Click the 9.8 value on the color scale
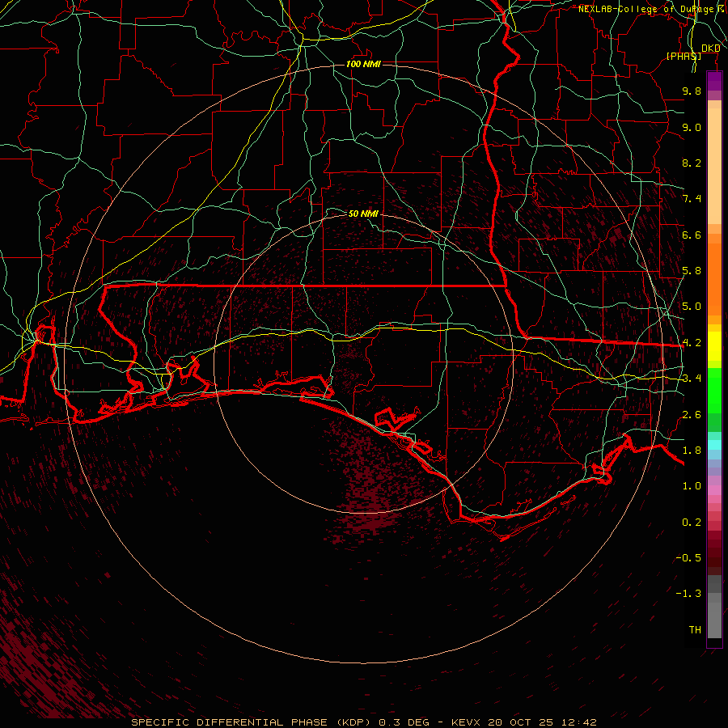The image size is (728, 728). pos(692,91)
